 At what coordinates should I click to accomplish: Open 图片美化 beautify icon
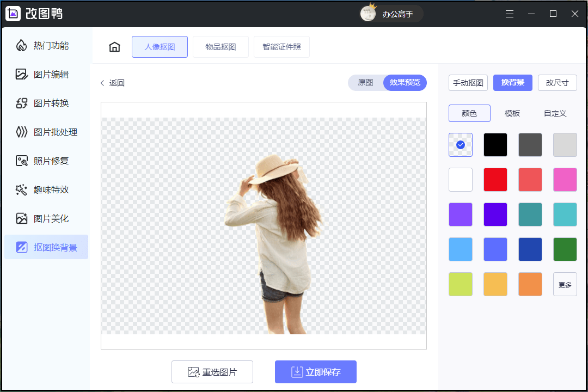pos(21,219)
